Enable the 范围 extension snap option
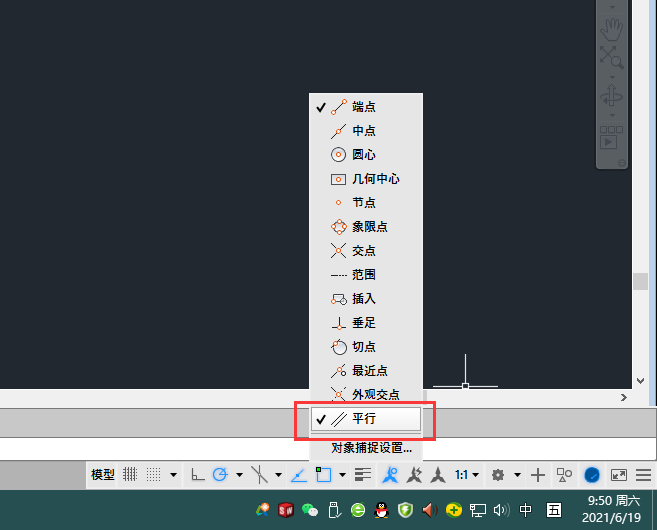 365,275
